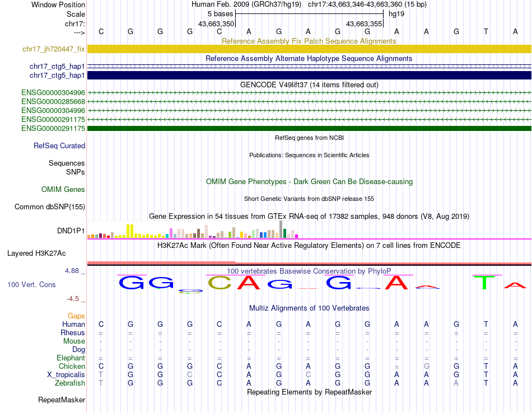Open RefSeq genes from NCBI title

click(309, 138)
